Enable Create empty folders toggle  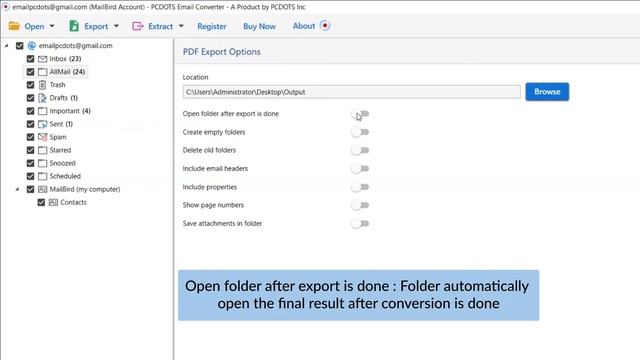point(360,132)
